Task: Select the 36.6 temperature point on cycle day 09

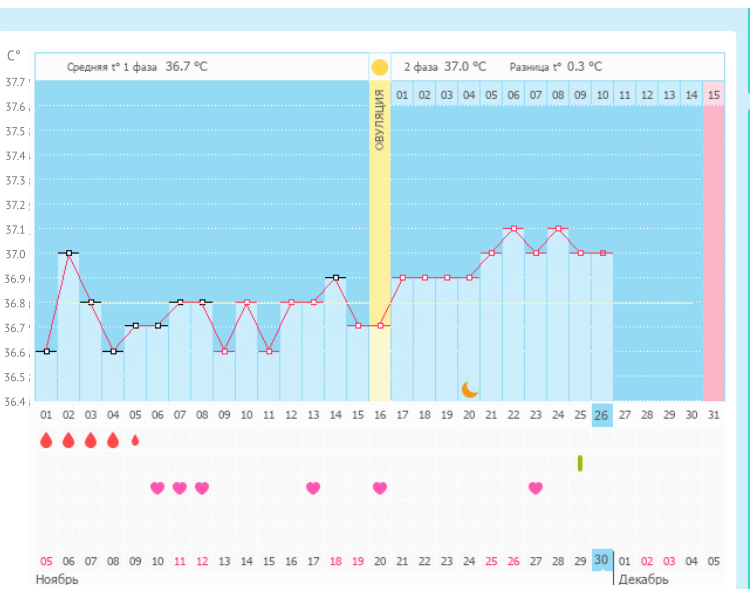Action: click(x=224, y=351)
